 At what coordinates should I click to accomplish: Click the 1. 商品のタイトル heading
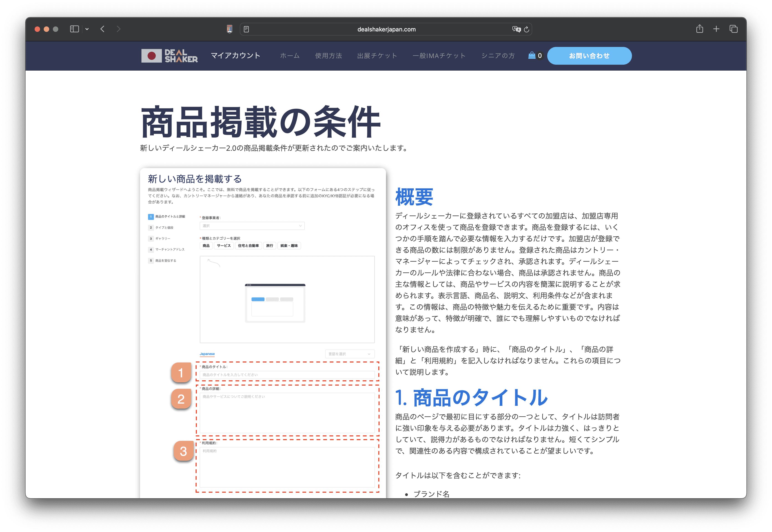(471, 397)
